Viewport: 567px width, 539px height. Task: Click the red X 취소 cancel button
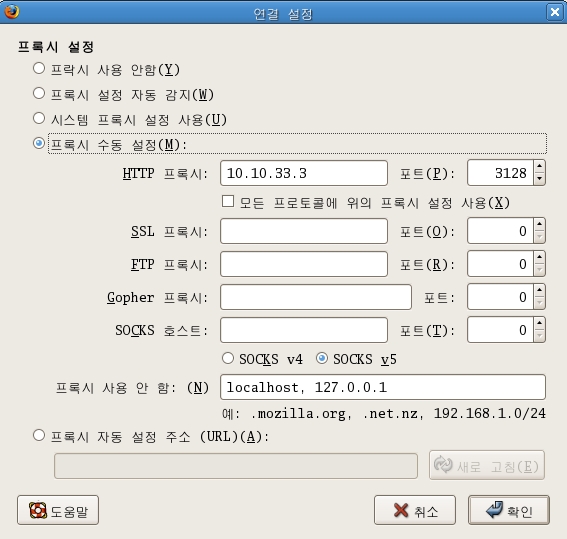pos(415,510)
